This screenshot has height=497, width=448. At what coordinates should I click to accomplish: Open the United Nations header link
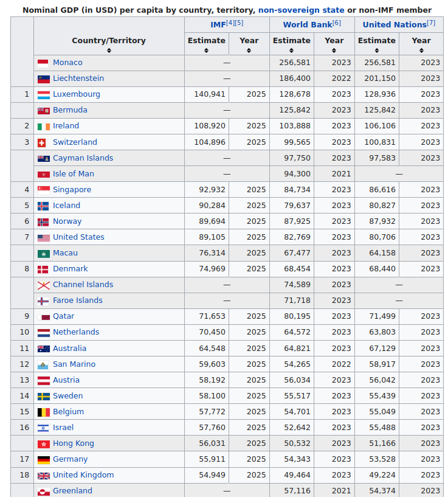pos(395,25)
